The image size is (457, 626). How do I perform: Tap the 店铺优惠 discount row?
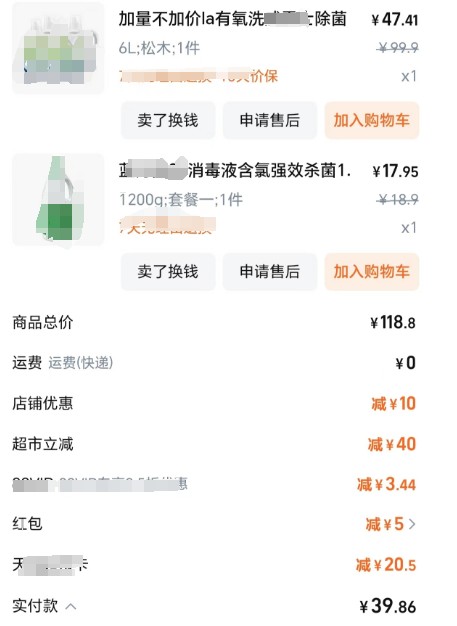click(x=214, y=403)
